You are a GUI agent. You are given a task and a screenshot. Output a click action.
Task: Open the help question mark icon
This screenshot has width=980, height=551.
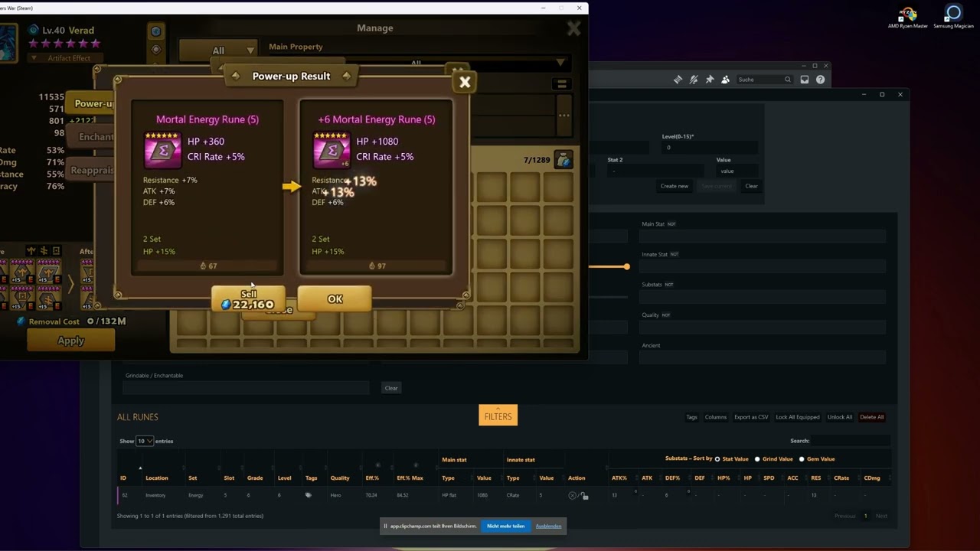pyautogui.click(x=820, y=80)
